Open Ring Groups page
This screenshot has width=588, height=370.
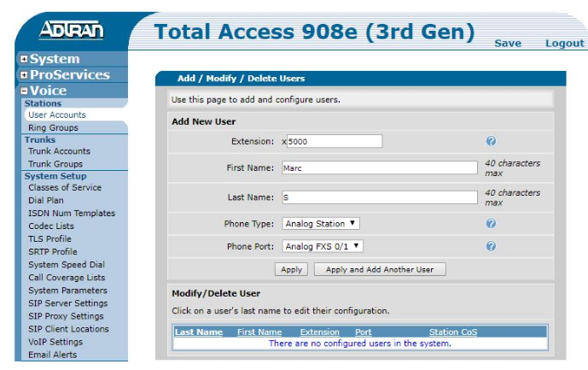(x=53, y=127)
